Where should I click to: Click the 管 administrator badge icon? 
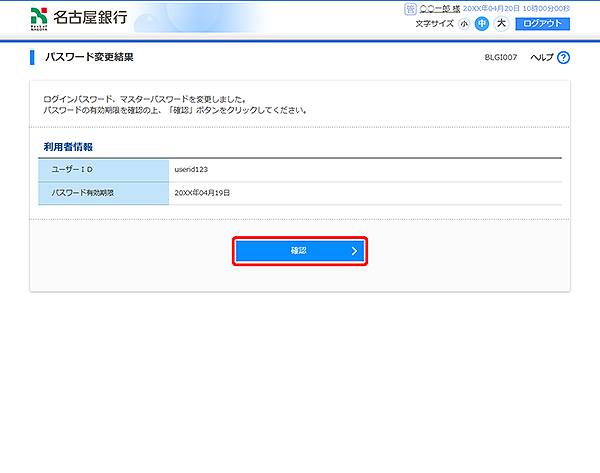click(x=409, y=8)
